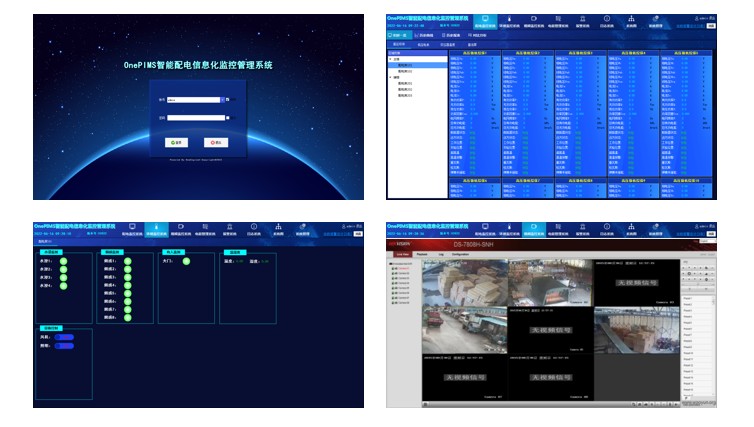Click white logout button in power data screen header

tap(711, 25)
